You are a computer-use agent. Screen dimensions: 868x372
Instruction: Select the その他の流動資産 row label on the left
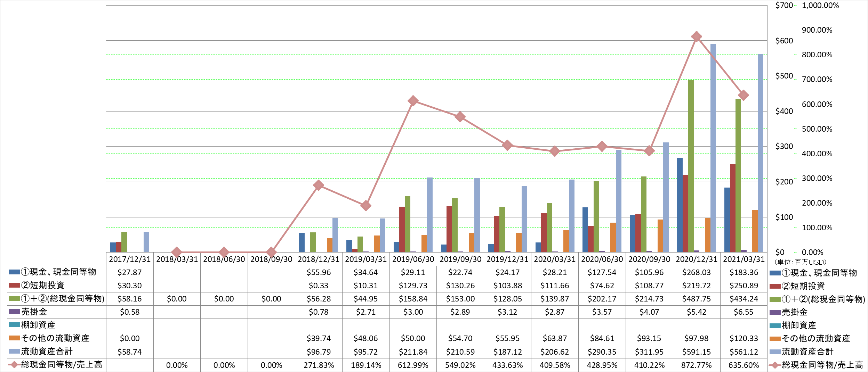55,338
